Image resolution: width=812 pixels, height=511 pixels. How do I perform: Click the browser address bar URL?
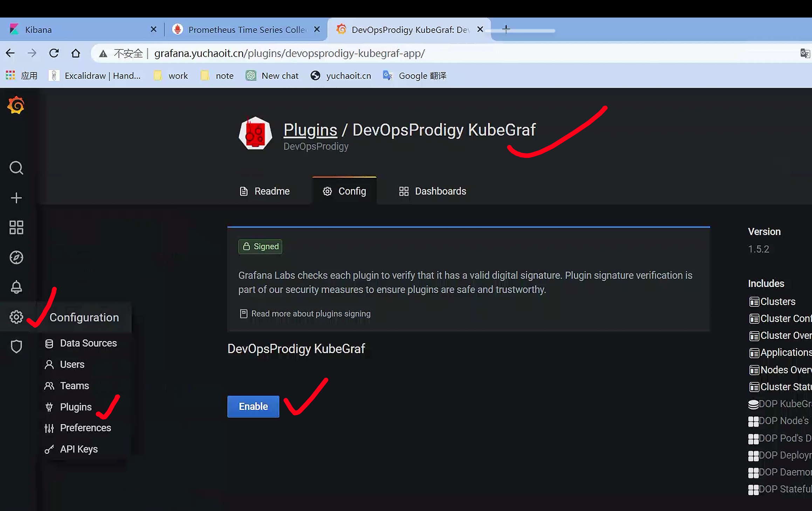(289, 54)
